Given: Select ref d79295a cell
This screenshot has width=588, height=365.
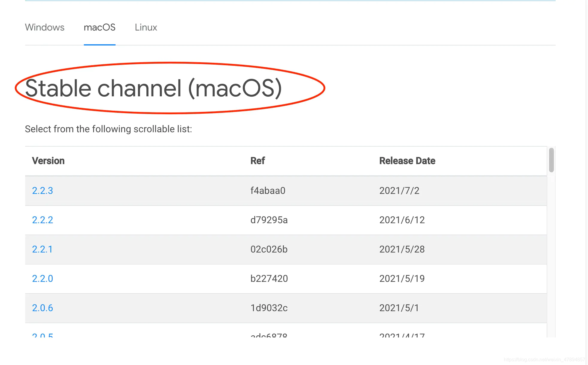Looking at the screenshot, I should [x=269, y=220].
